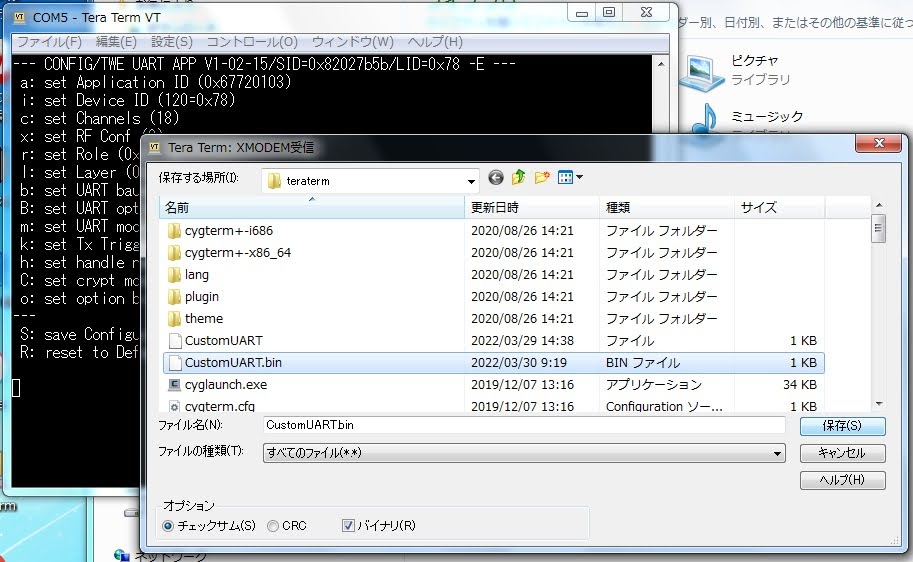The width and height of the screenshot is (913, 562).
Task: Sort by the 種類 column header
Action: coord(666,207)
